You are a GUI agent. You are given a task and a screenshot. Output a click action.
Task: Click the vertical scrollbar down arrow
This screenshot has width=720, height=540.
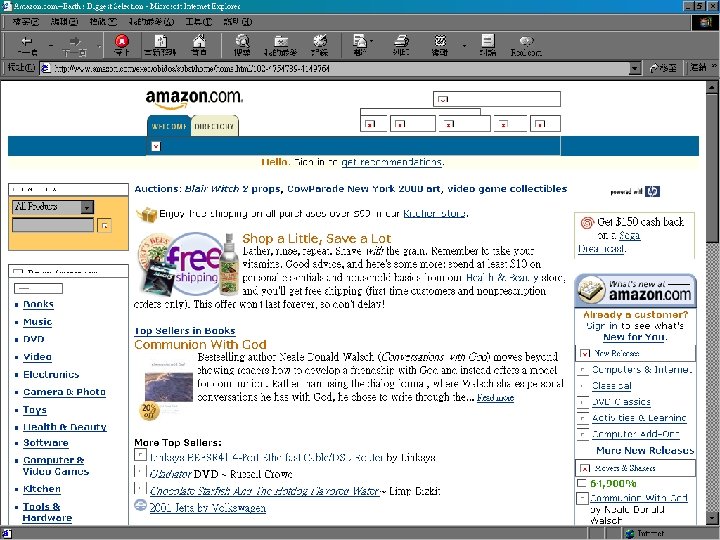tap(712, 519)
